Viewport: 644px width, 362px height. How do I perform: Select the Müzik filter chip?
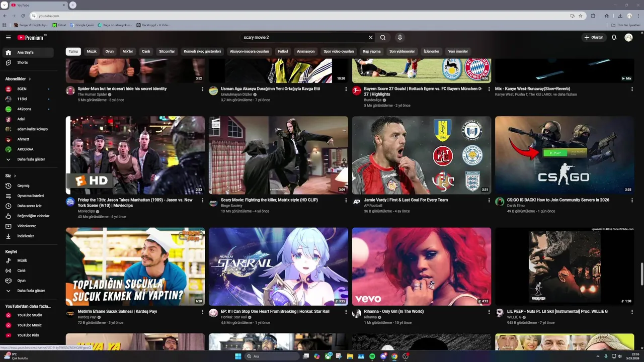(92, 51)
